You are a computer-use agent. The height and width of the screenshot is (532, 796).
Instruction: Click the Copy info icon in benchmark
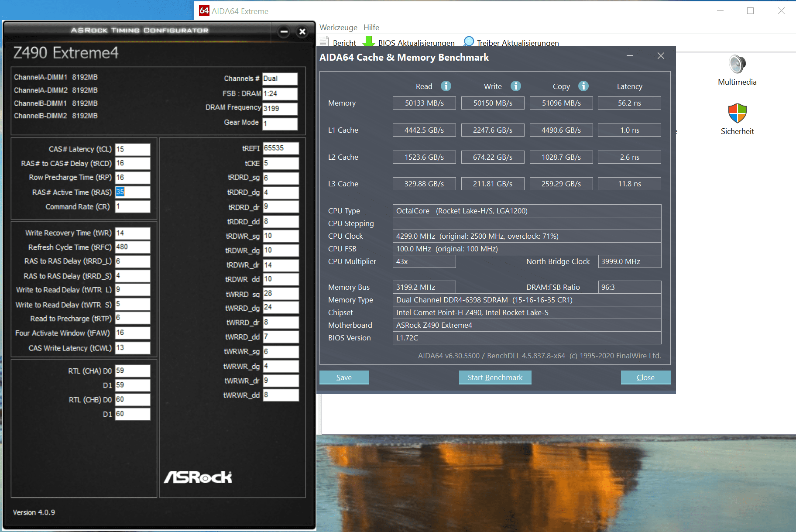pos(583,86)
